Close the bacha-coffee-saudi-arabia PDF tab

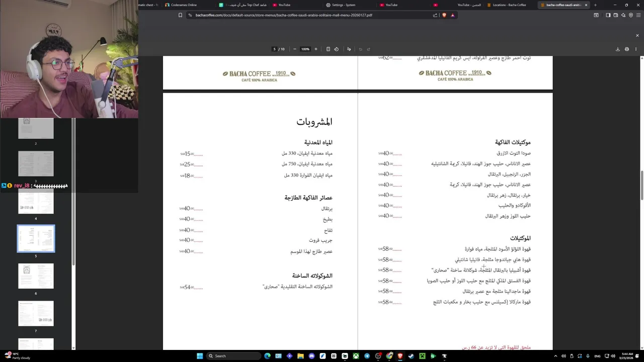coord(586,5)
